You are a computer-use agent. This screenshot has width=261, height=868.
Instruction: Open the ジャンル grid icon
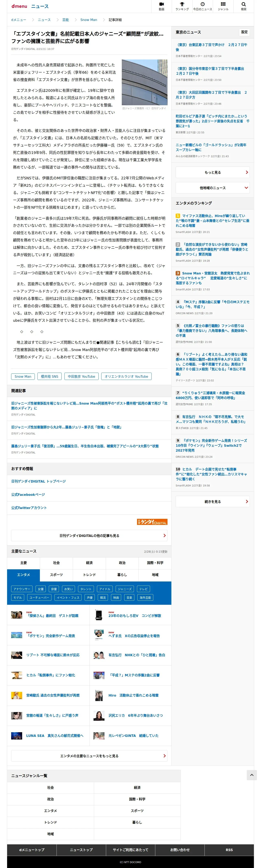223,6
